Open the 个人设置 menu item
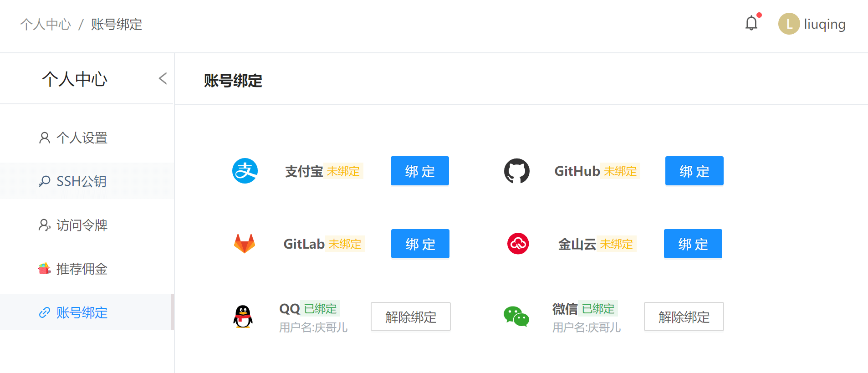Image resolution: width=868 pixels, height=373 pixels. [x=87, y=138]
